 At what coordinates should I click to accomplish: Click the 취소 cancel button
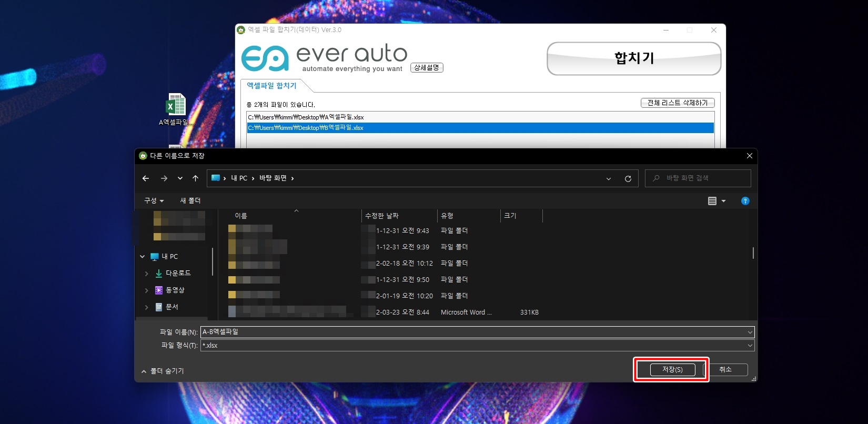coord(725,370)
